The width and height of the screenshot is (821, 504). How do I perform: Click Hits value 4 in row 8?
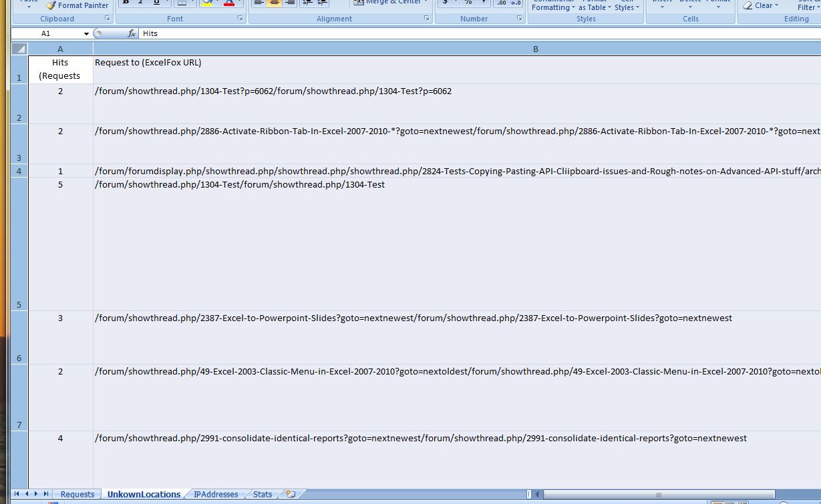(x=61, y=459)
